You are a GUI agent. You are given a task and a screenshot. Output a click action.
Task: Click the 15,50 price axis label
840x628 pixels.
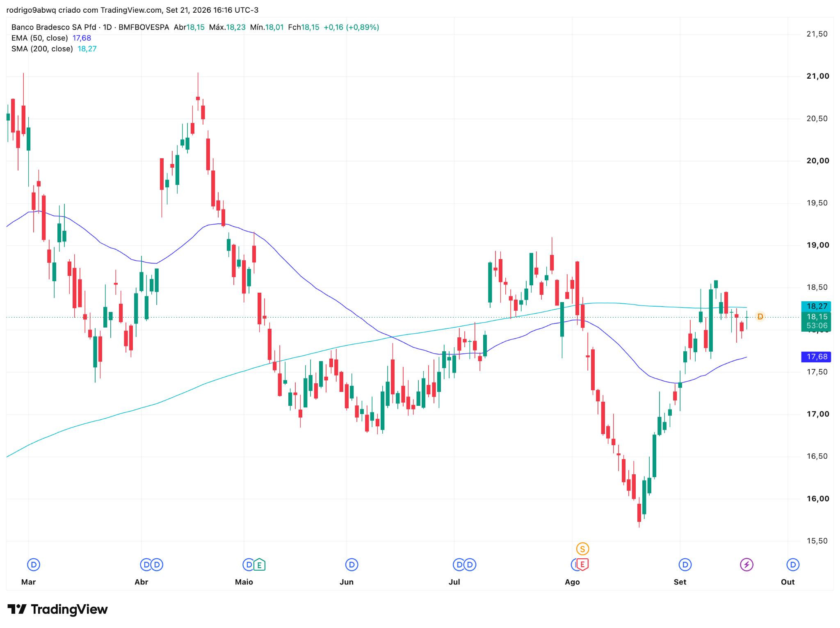coord(817,541)
